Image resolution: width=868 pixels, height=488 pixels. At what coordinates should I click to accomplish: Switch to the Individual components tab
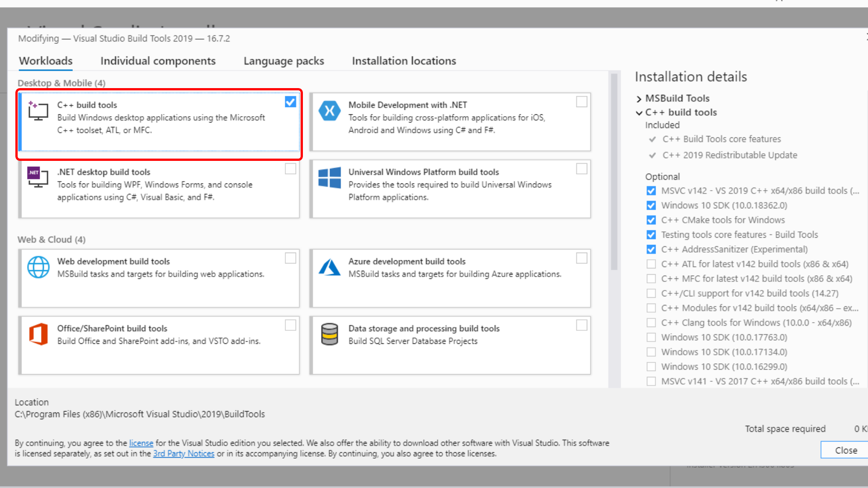158,61
